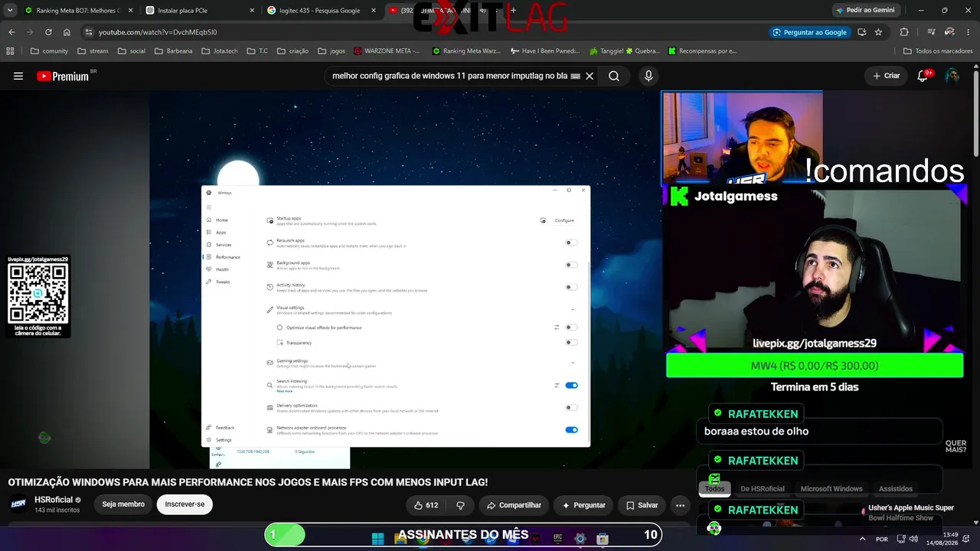The width and height of the screenshot is (980, 551).
Task: Open a new Chrome tab
Action: point(513,11)
